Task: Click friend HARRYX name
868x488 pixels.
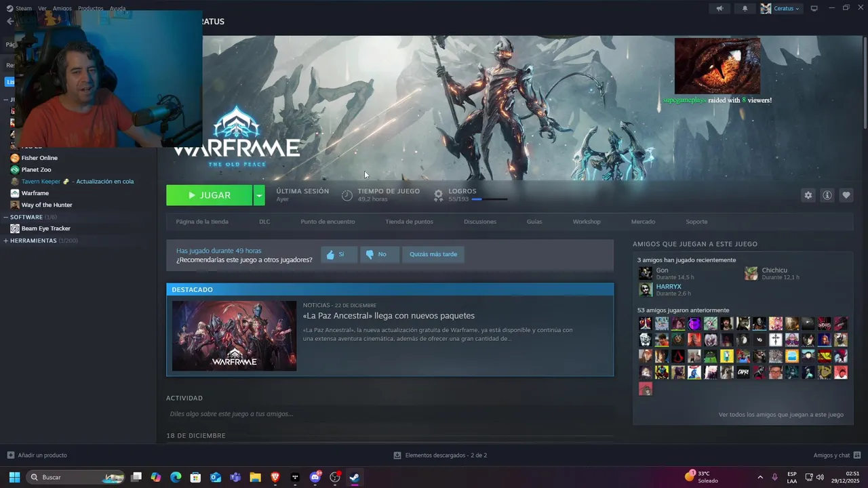Action: coord(669,287)
